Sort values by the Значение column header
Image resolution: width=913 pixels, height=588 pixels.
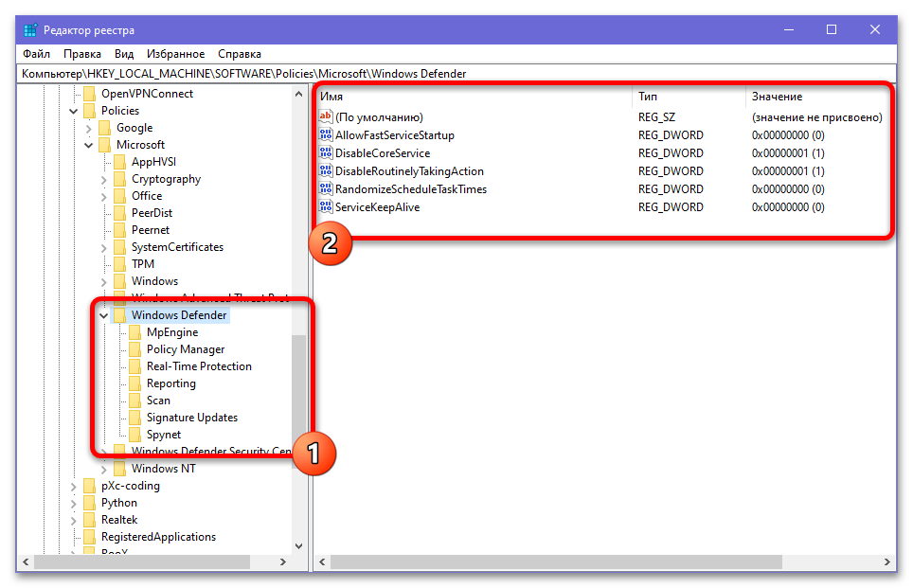tap(818, 97)
